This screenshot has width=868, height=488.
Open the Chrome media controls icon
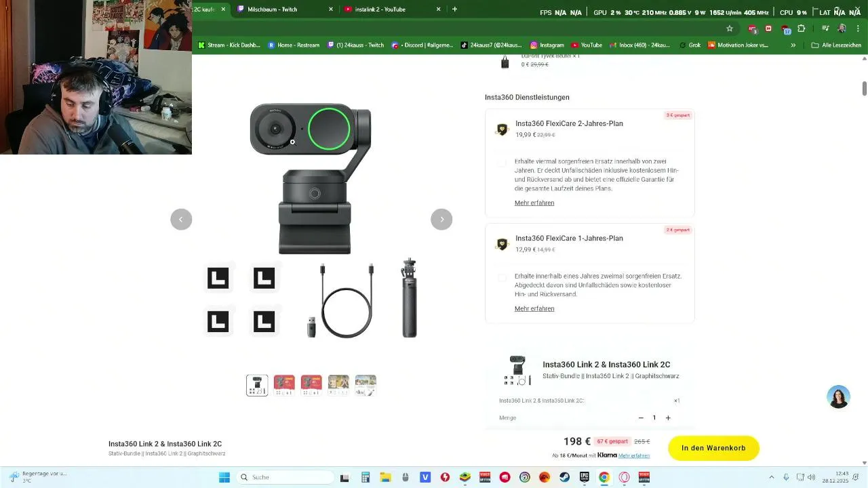tap(825, 28)
